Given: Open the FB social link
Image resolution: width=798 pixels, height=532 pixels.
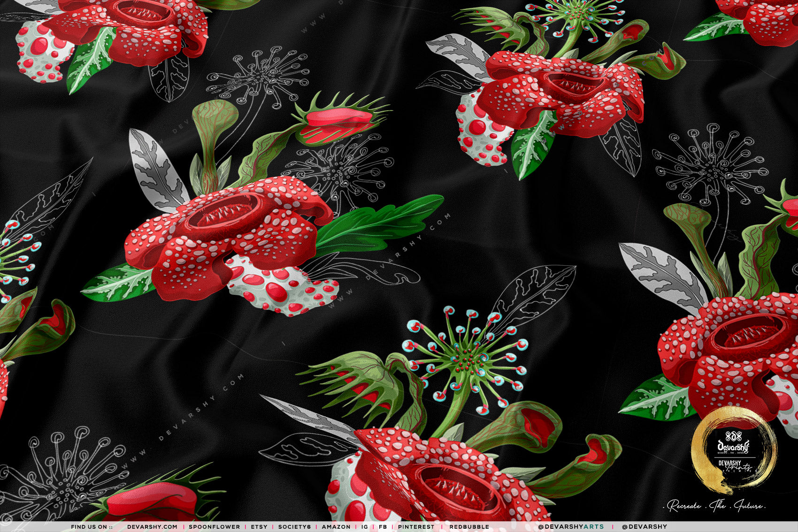Looking at the screenshot, I should tap(382, 527).
